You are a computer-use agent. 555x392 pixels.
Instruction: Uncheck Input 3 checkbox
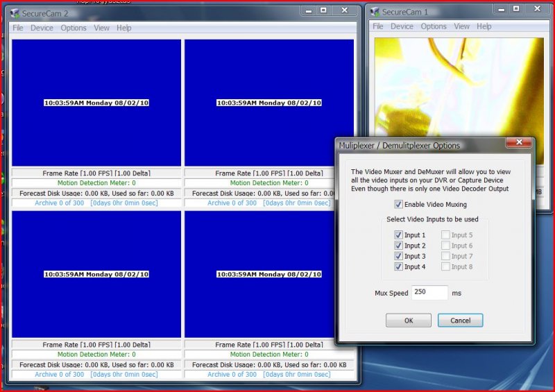(x=398, y=256)
